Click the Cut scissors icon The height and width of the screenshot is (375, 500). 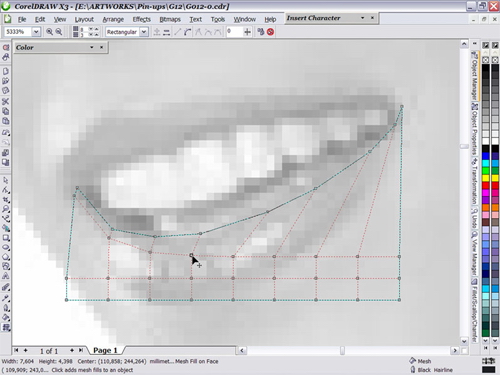pyautogui.click(x=6, y=101)
